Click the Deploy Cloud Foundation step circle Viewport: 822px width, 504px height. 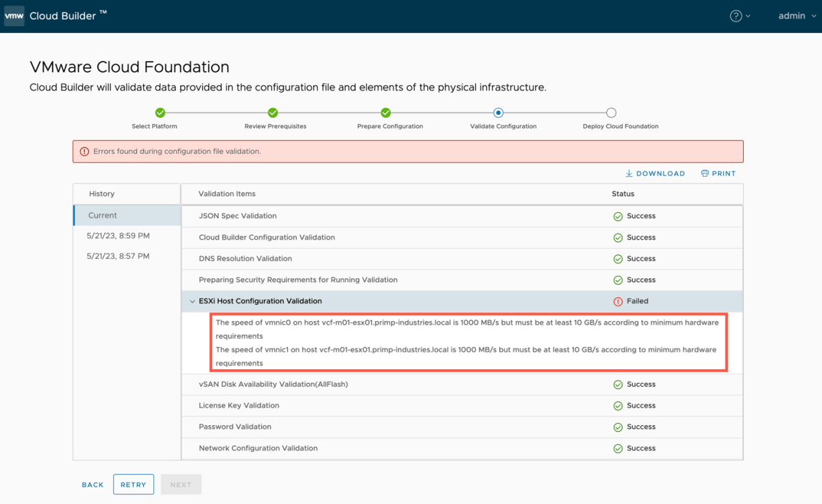click(x=611, y=113)
